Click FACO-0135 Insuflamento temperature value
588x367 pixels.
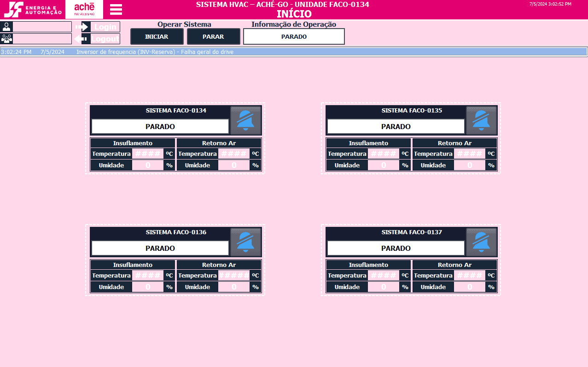(x=384, y=154)
